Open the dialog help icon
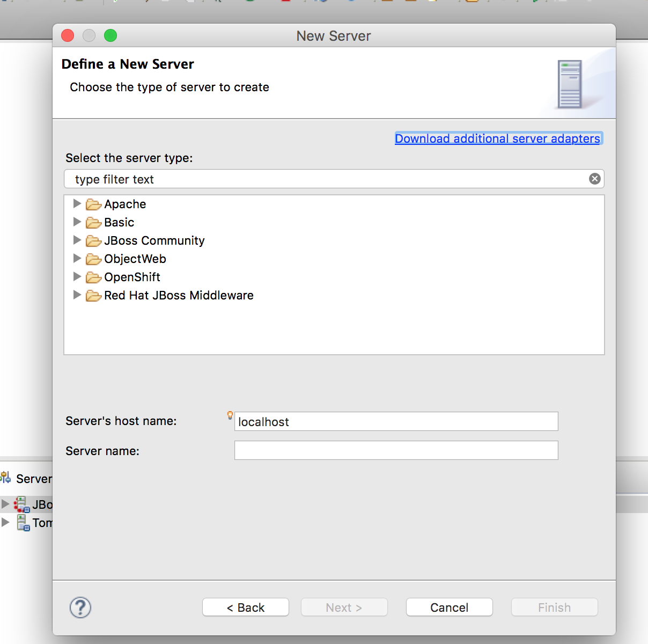Viewport: 648px width, 644px height. (x=80, y=608)
